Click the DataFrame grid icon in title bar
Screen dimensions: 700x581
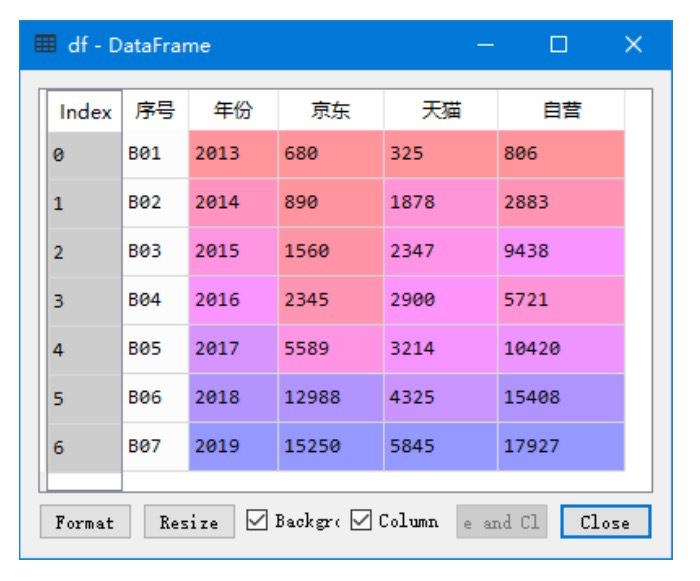pos(45,44)
